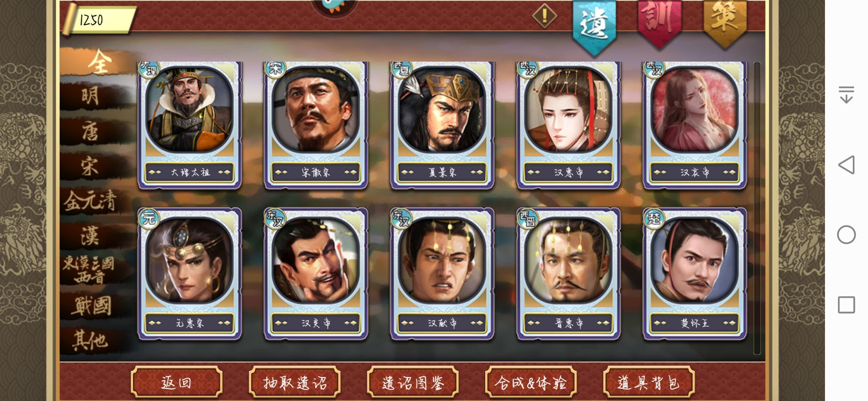Open the 遗诏图鉴 button
The image size is (868, 401).
coord(413,382)
